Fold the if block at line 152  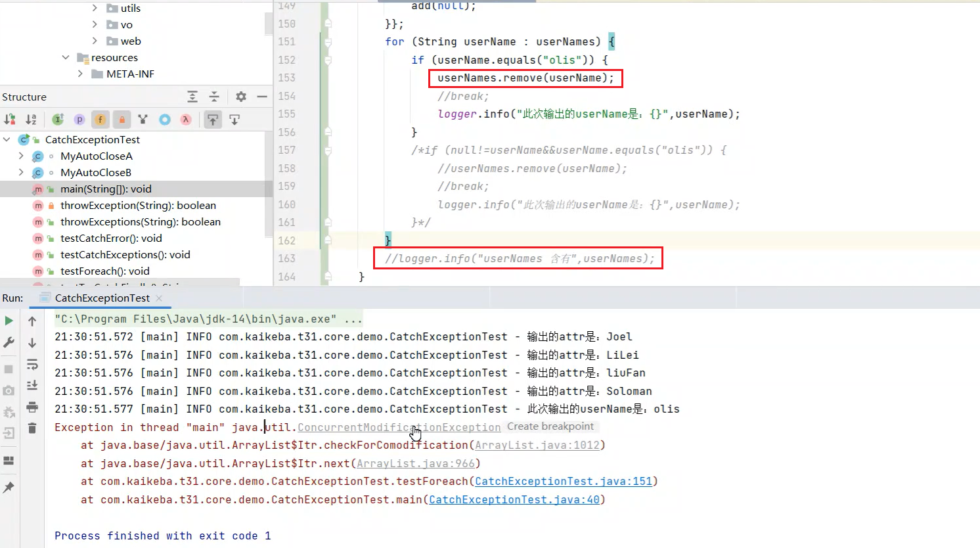click(x=328, y=60)
